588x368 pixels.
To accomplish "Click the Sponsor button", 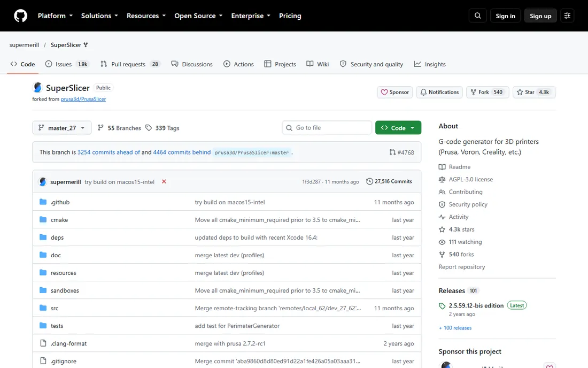I will pos(395,93).
